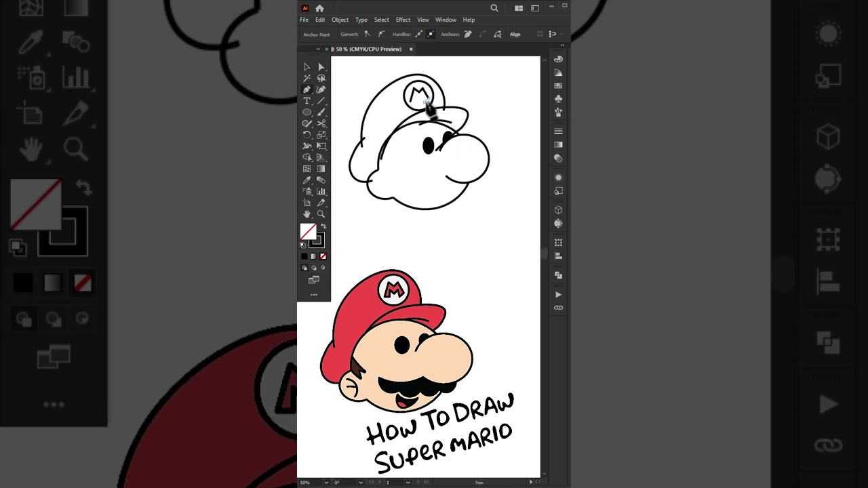
Task: Choose the Line Segment tool
Action: (x=321, y=101)
